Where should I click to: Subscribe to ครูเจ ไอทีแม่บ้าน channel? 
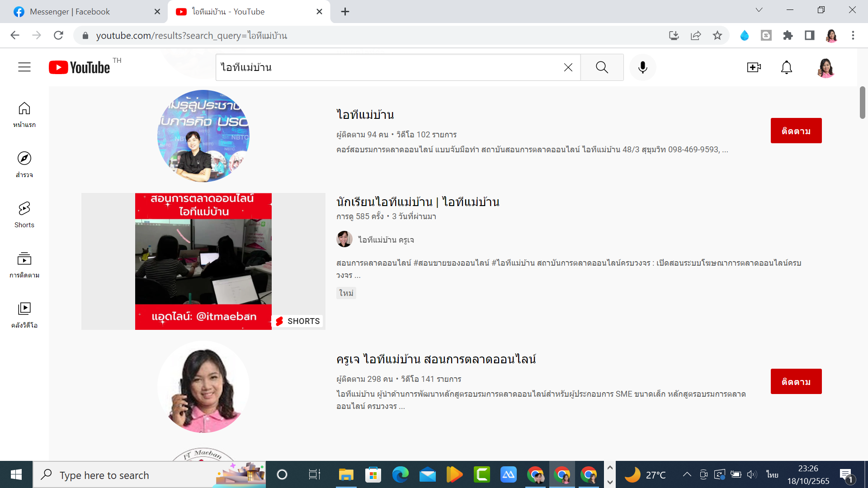[x=796, y=381]
